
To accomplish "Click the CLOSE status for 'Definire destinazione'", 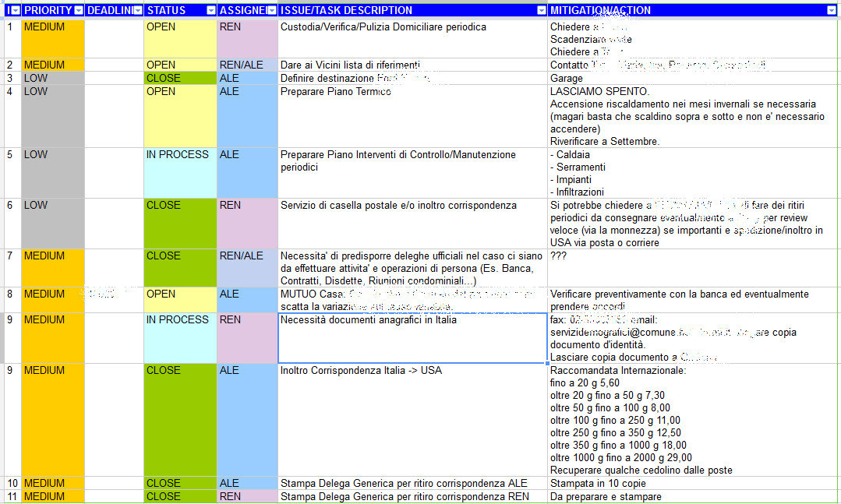I will point(180,78).
